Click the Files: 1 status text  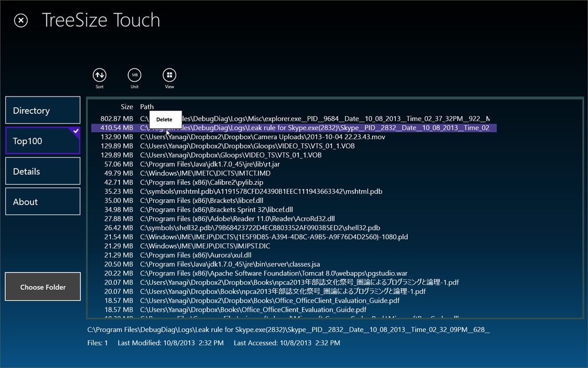(98, 343)
